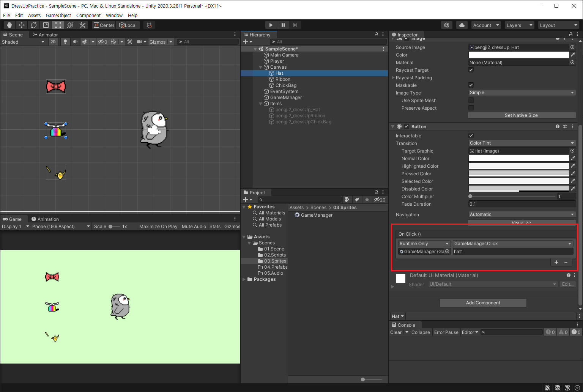Toggle scene audio speaker icon
The image size is (583, 392).
pos(75,42)
